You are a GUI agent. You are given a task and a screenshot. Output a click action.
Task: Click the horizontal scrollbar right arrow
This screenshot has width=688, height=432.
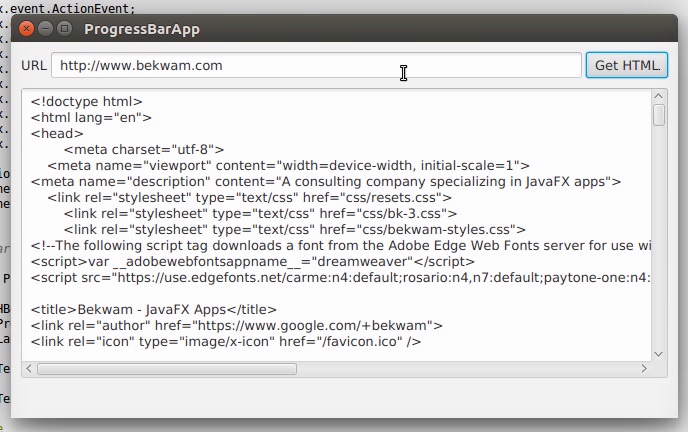pyautogui.click(x=643, y=369)
